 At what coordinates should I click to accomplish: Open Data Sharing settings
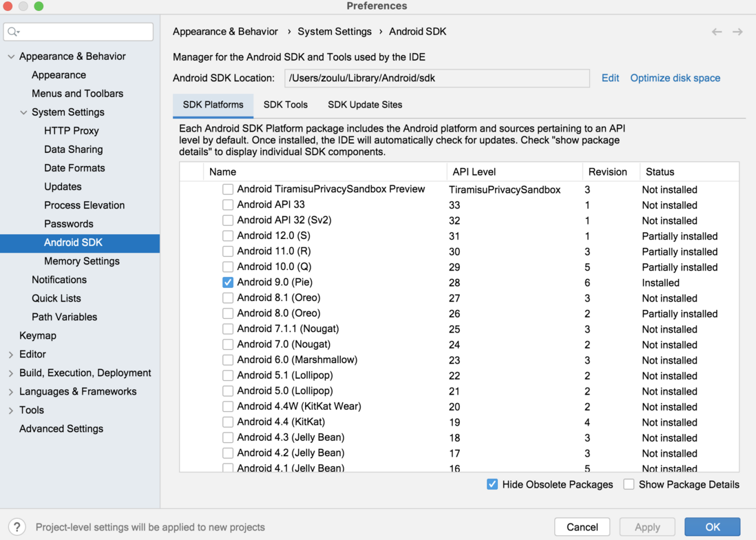pyautogui.click(x=73, y=149)
